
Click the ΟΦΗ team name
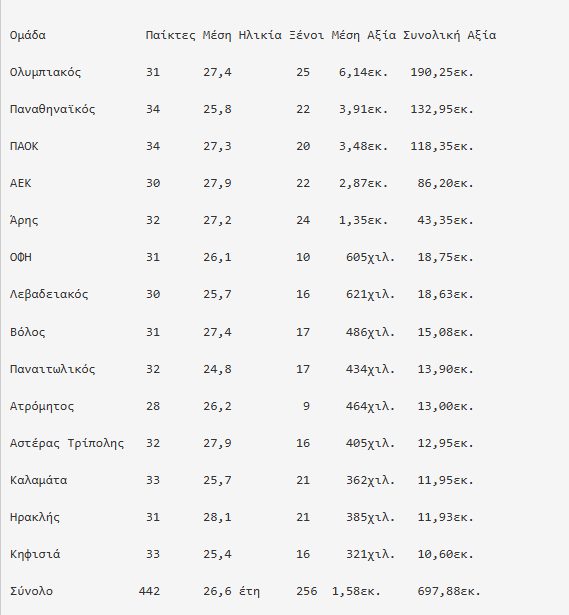[20, 257]
